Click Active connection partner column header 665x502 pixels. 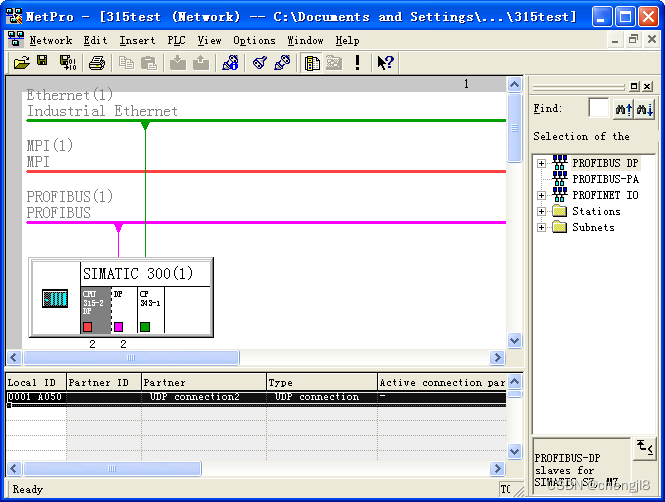click(x=442, y=382)
